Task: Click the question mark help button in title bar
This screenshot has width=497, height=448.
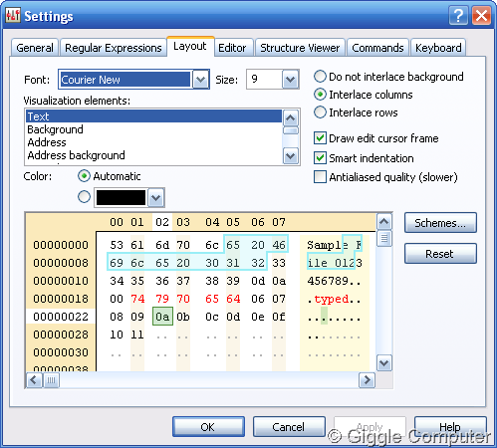Action: click(x=458, y=16)
